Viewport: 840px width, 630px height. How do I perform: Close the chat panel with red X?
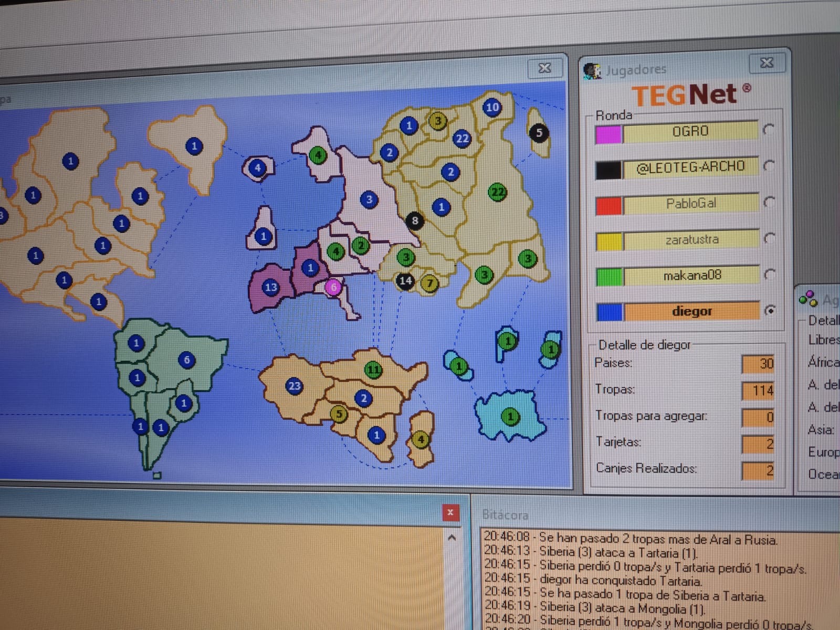tap(450, 512)
